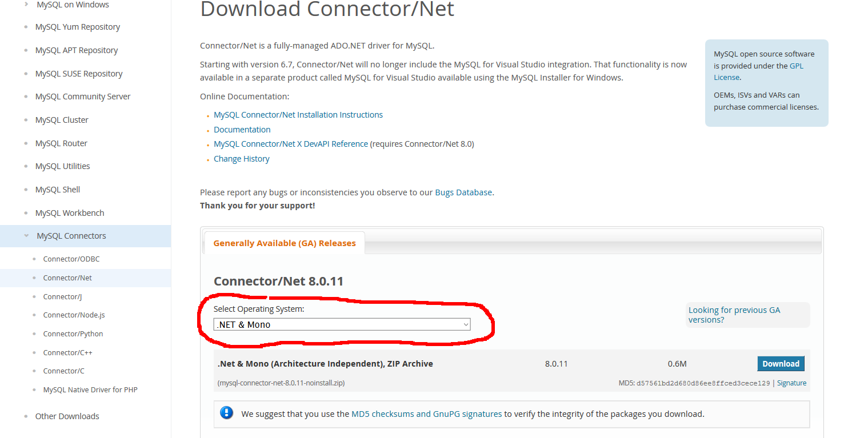
Task: Select Connector/Net in sidebar
Action: [x=67, y=278]
